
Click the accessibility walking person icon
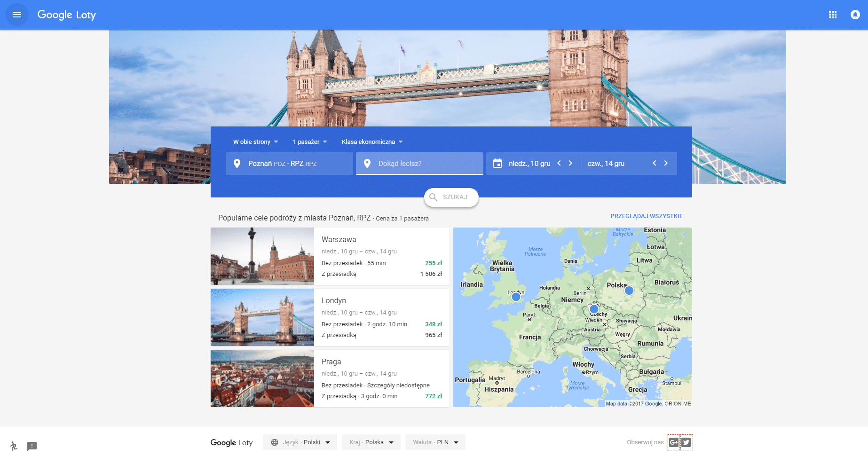[14, 446]
